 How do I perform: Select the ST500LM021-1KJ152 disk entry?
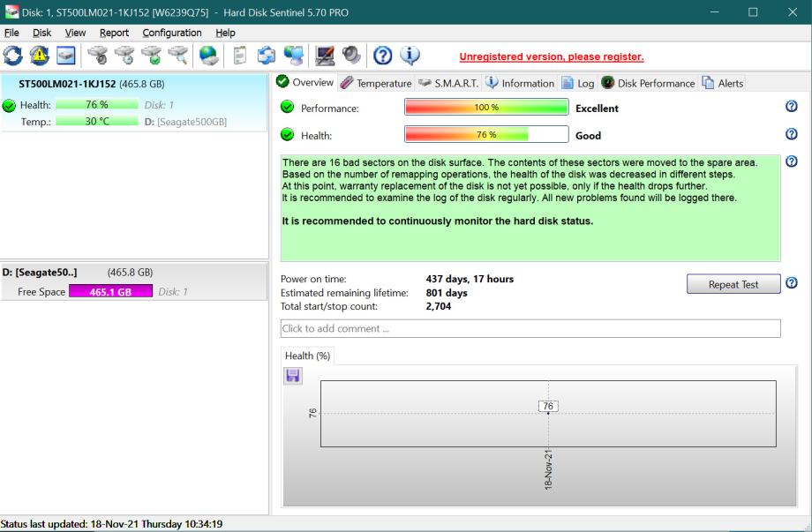(134, 102)
